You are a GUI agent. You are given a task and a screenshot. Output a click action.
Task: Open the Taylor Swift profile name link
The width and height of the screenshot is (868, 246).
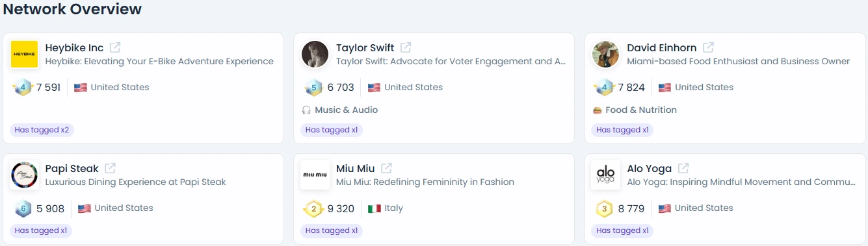(x=365, y=47)
